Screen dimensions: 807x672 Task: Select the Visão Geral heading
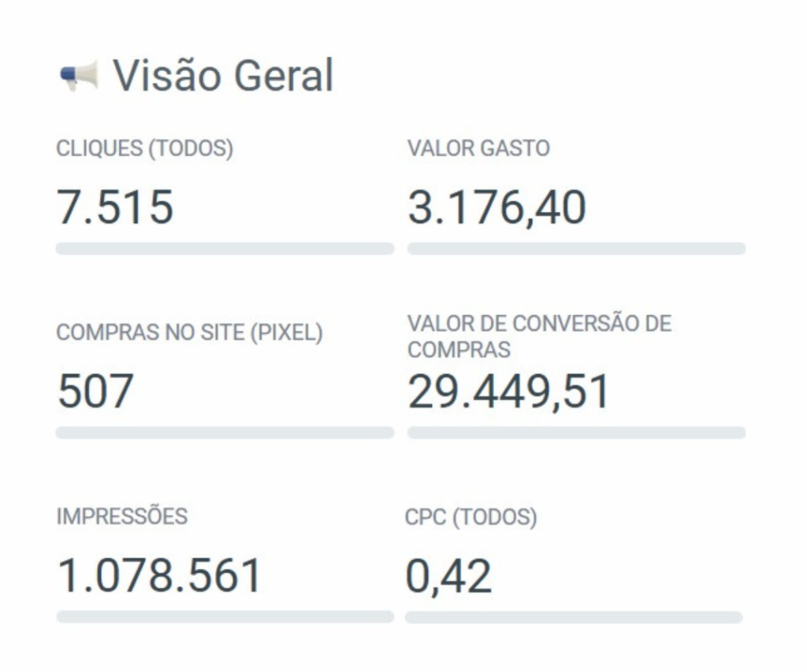point(223,76)
